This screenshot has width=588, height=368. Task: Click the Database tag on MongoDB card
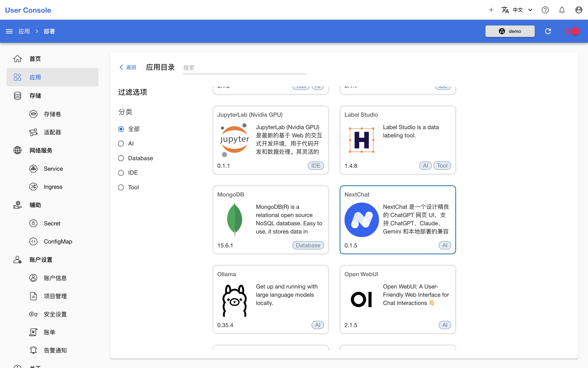point(308,245)
